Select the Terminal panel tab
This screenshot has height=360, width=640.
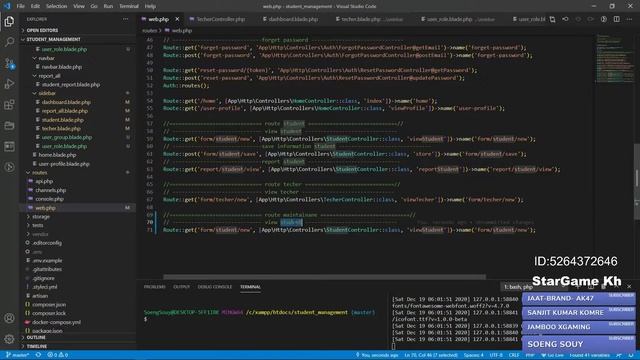tap(250, 287)
